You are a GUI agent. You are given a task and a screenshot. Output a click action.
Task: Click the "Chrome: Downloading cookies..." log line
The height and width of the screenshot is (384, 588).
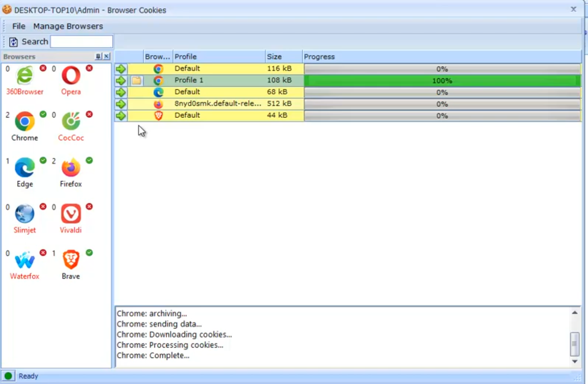pyautogui.click(x=174, y=335)
